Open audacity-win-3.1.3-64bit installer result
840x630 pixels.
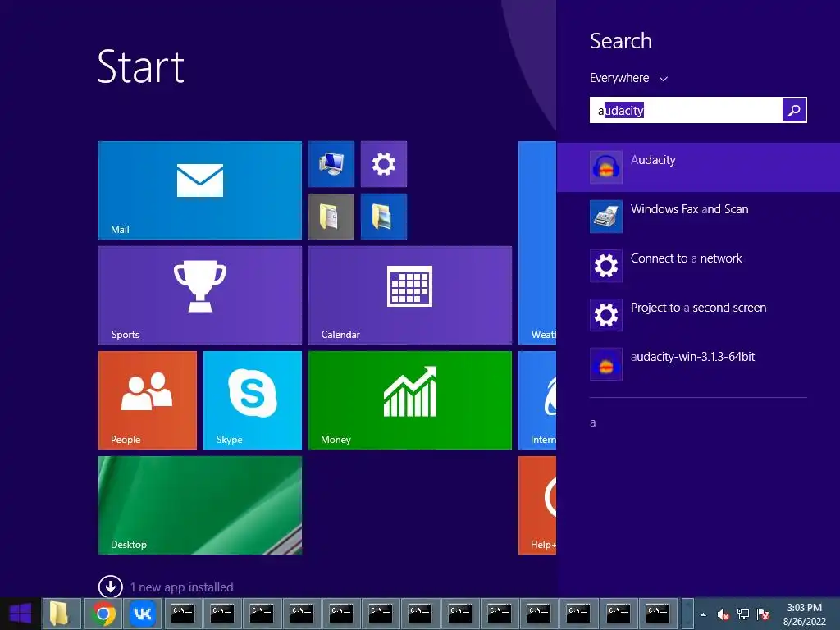click(698, 364)
